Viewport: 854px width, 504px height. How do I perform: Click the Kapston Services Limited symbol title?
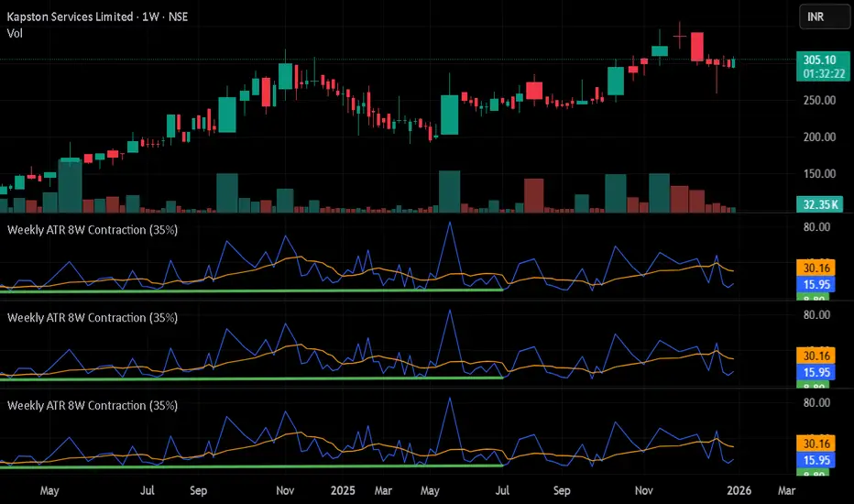click(70, 16)
